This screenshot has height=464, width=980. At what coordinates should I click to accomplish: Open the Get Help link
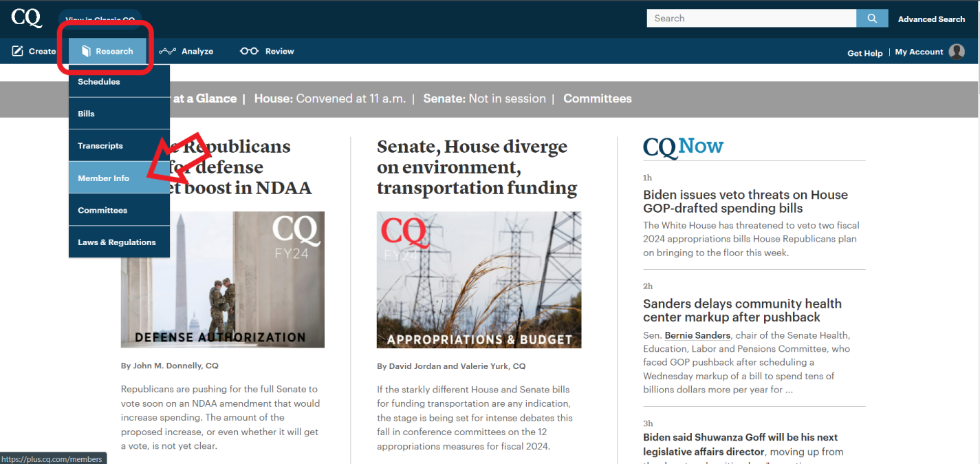click(864, 52)
